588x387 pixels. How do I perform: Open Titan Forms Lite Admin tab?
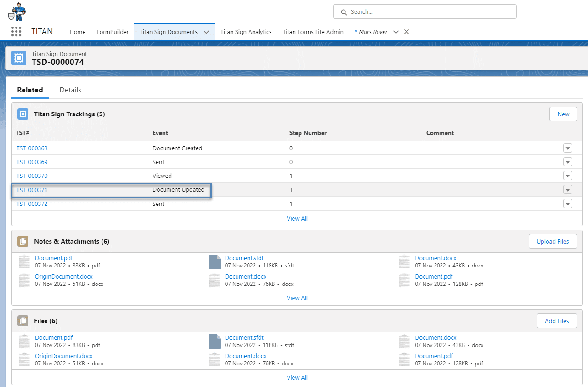pos(313,32)
